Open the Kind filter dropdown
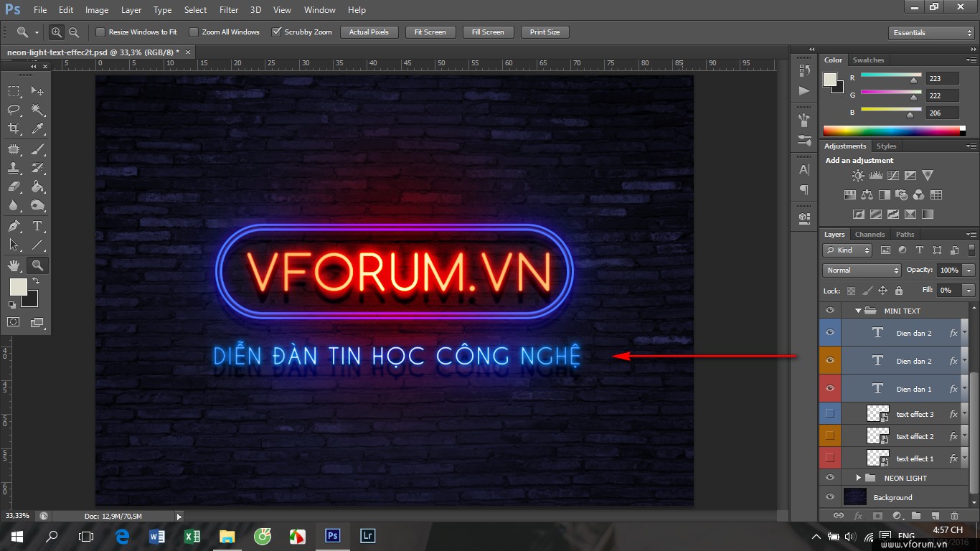This screenshot has width=980, height=551. [847, 250]
